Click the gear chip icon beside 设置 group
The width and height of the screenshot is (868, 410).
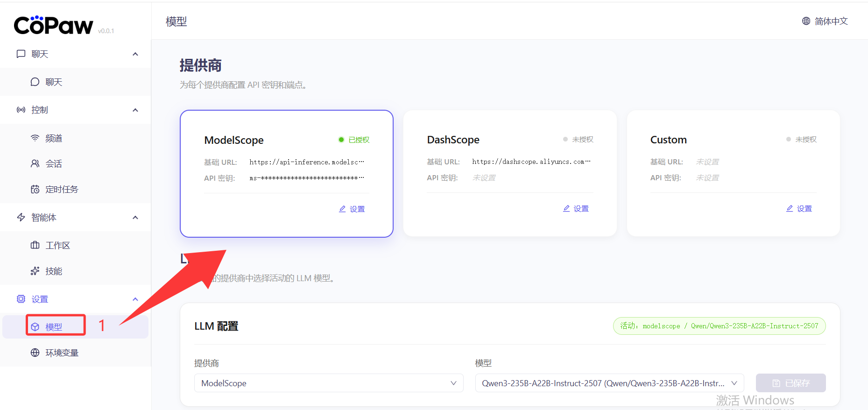point(21,299)
